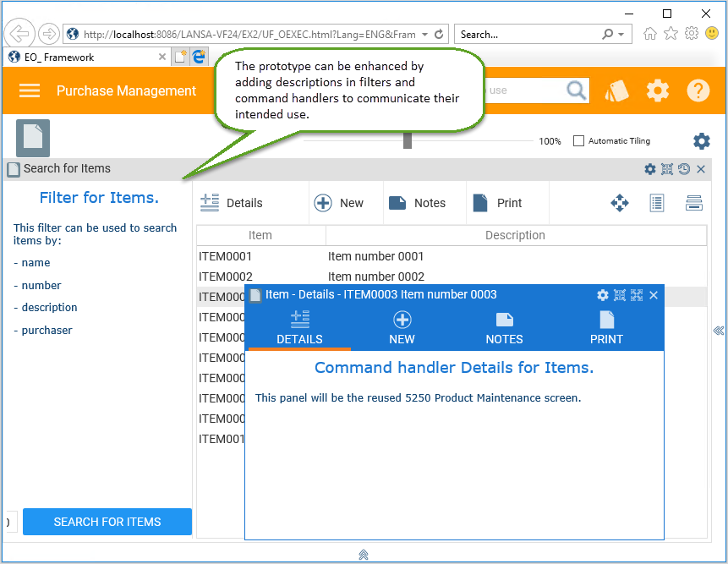The height and width of the screenshot is (564, 728).
Task: Click the stacked rows layout icon in toolbar
Action: point(693,203)
